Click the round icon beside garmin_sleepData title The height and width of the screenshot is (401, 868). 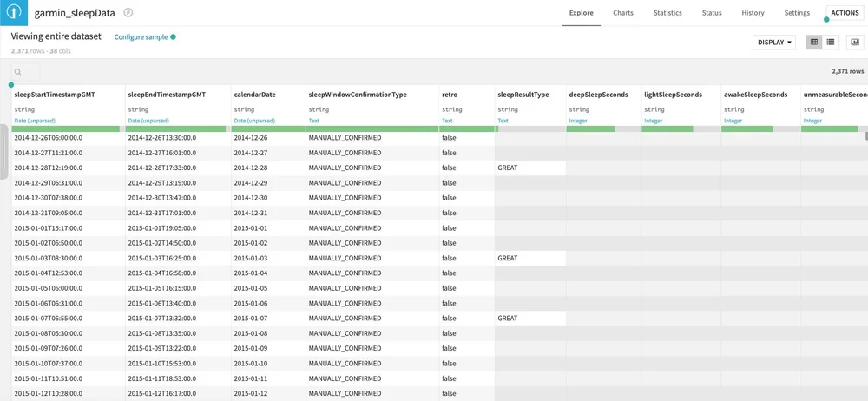pos(128,13)
